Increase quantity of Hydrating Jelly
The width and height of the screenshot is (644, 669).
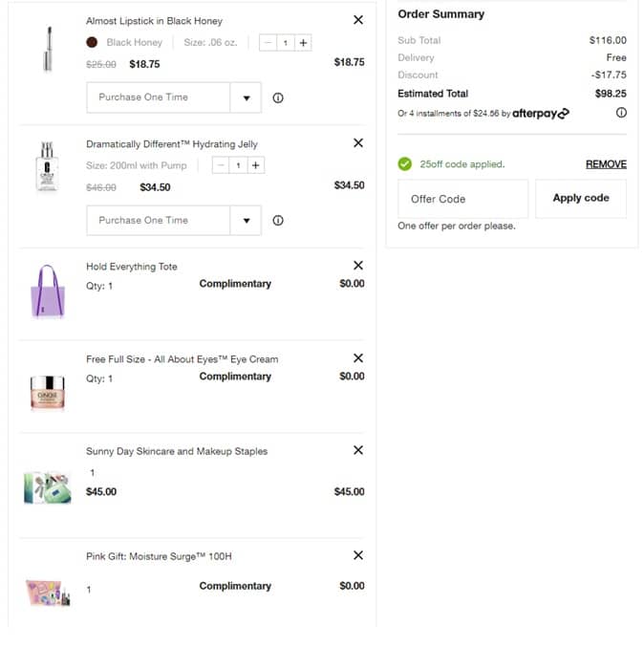pos(255,165)
